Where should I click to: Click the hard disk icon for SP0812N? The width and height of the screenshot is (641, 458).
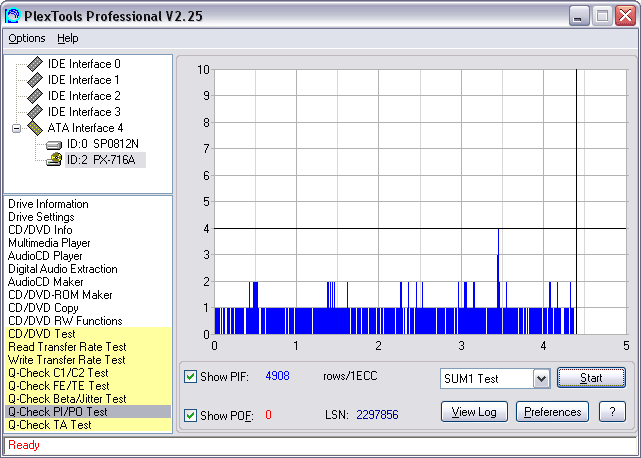coord(54,145)
